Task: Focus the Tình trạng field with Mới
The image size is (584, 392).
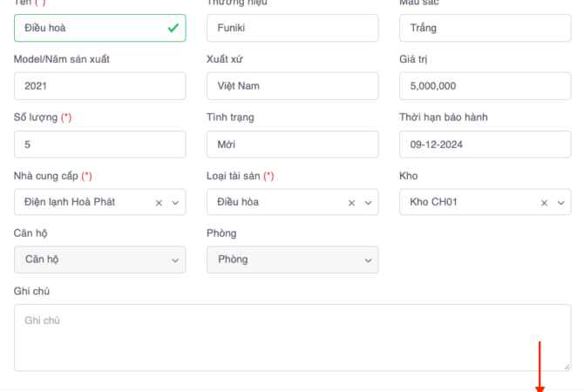Action: 292,145
